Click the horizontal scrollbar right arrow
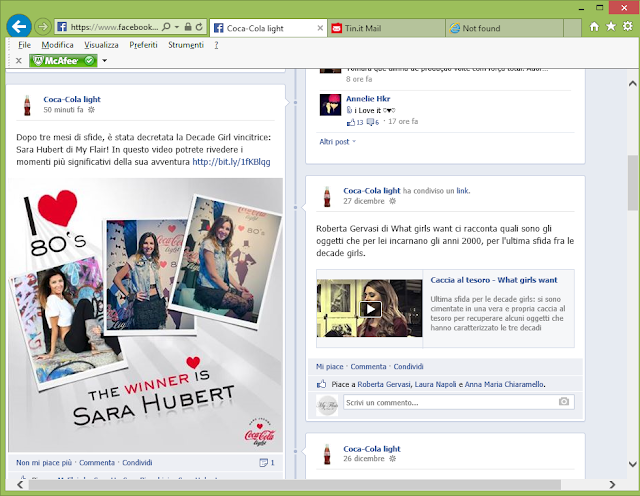This screenshot has width=640, height=496. pyautogui.click(x=612, y=485)
